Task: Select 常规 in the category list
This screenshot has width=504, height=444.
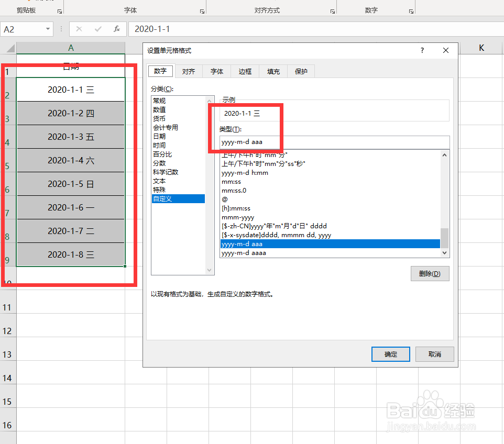Action: click(x=179, y=101)
